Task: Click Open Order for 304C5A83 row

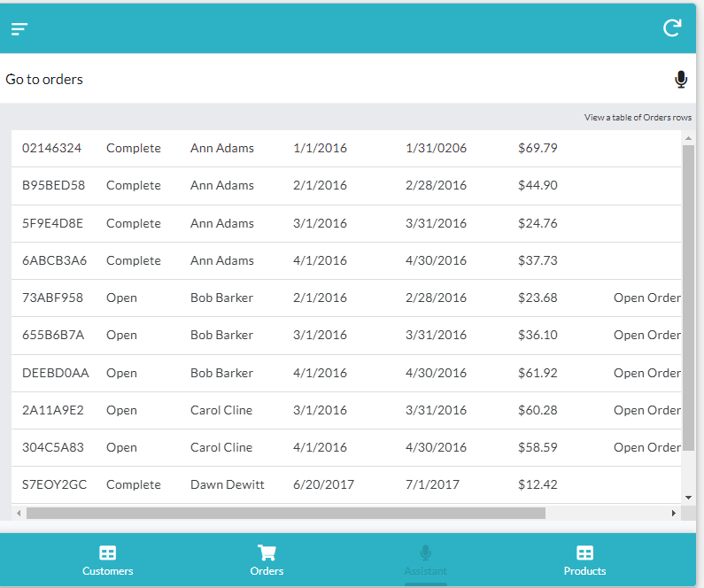Action: pos(647,447)
